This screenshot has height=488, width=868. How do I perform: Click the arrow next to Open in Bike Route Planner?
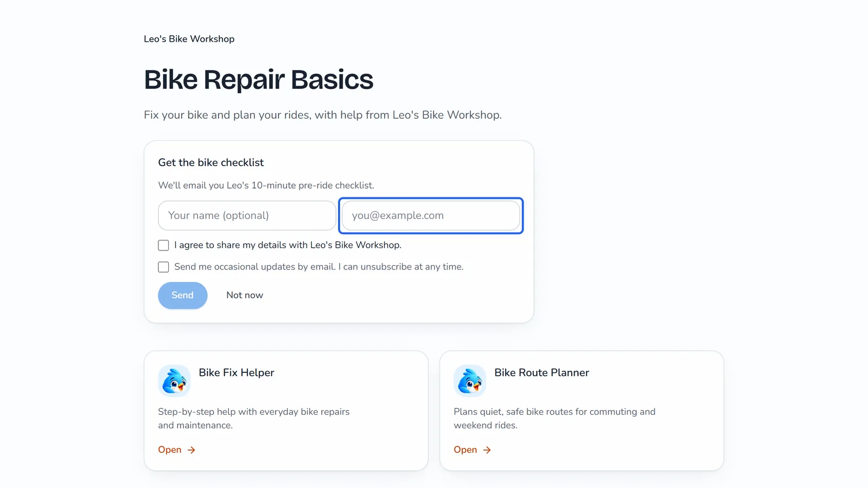pos(487,450)
